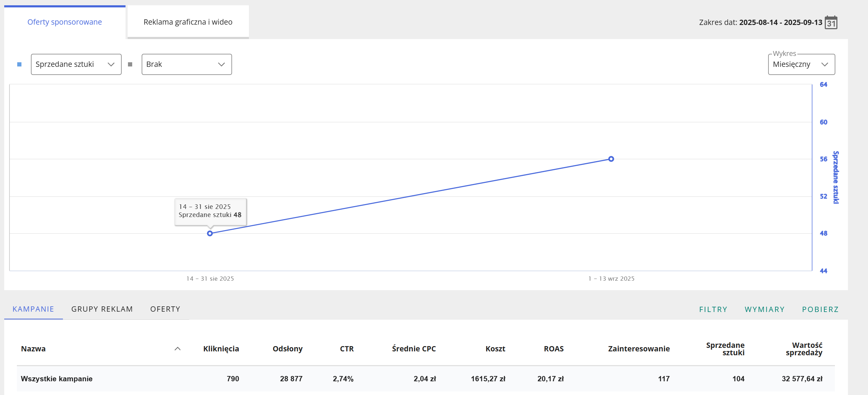Screen dimensions: 868x395
Task: Click the vertical axis title Sprzedane sztuki
Action: tap(836, 177)
